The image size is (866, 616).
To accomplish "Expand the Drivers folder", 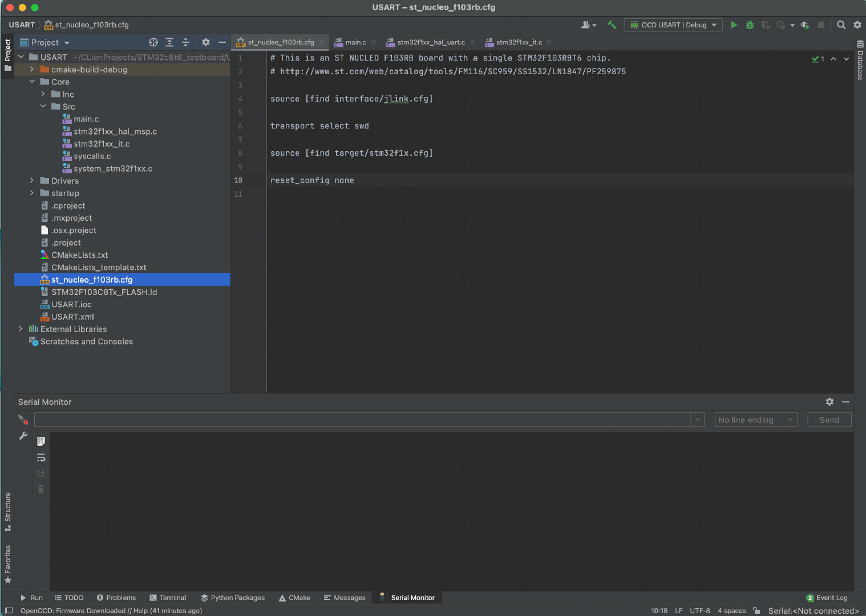I will (31, 180).
